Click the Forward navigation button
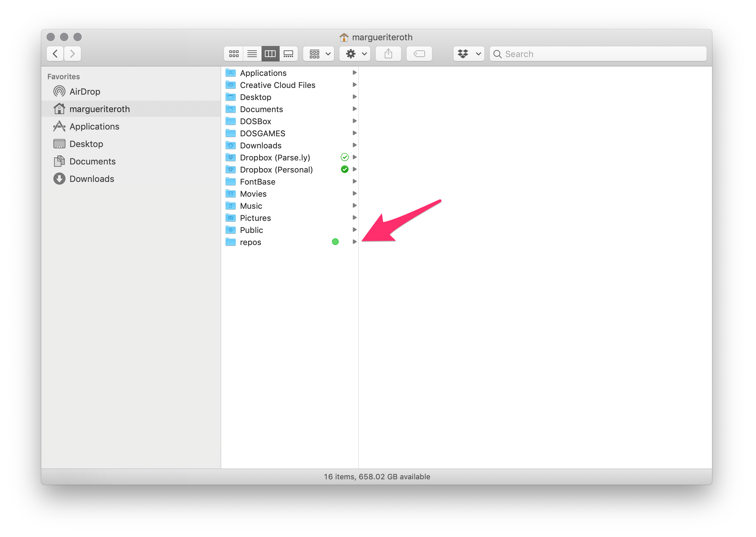Image resolution: width=756 pixels, height=537 pixels. click(x=73, y=54)
